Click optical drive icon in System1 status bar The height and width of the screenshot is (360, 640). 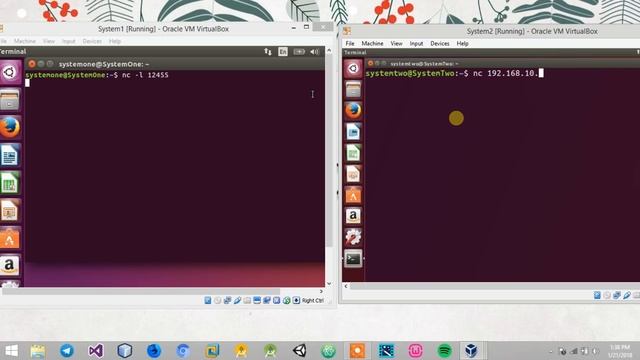[218, 300]
